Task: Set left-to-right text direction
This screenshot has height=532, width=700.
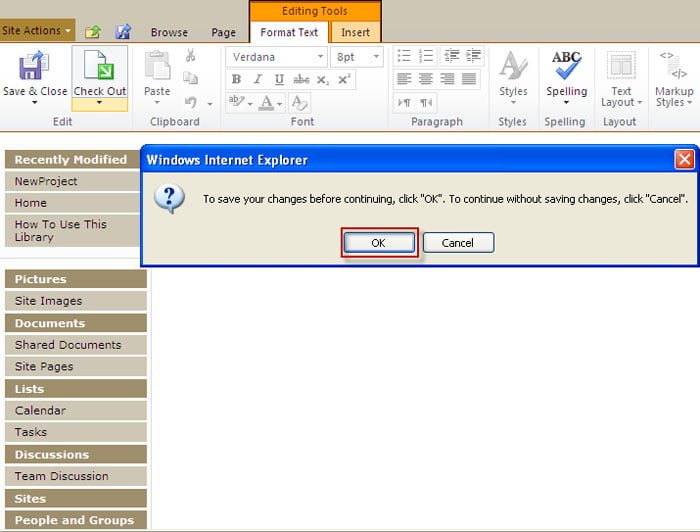Action: [x=404, y=103]
